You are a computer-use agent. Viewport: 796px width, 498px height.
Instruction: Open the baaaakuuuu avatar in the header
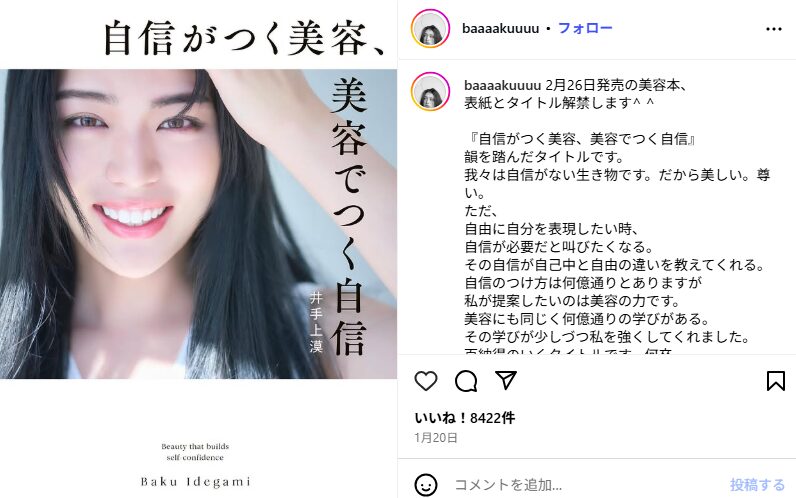[x=430, y=28]
